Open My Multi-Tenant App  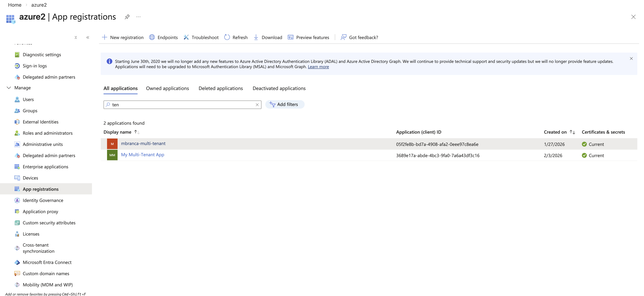(x=142, y=154)
